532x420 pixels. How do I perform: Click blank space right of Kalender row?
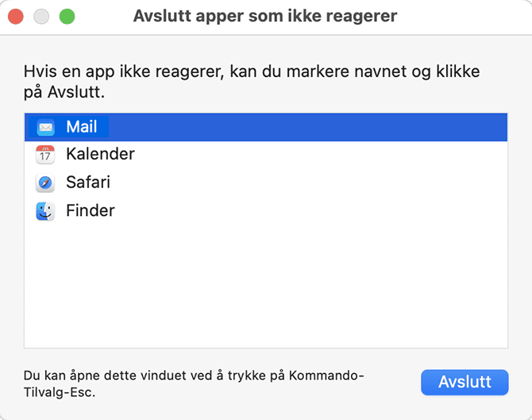click(x=319, y=155)
